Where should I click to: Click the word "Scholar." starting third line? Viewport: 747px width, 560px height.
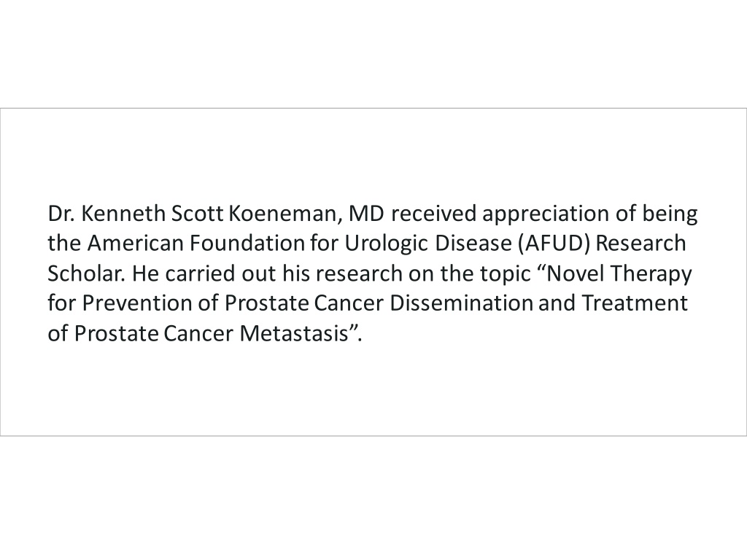coord(86,273)
